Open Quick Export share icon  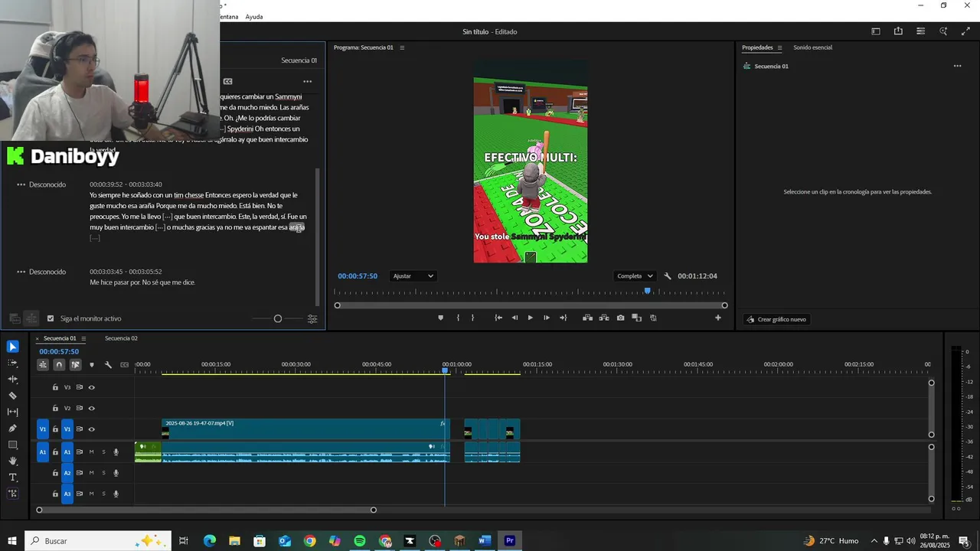[x=898, y=31]
